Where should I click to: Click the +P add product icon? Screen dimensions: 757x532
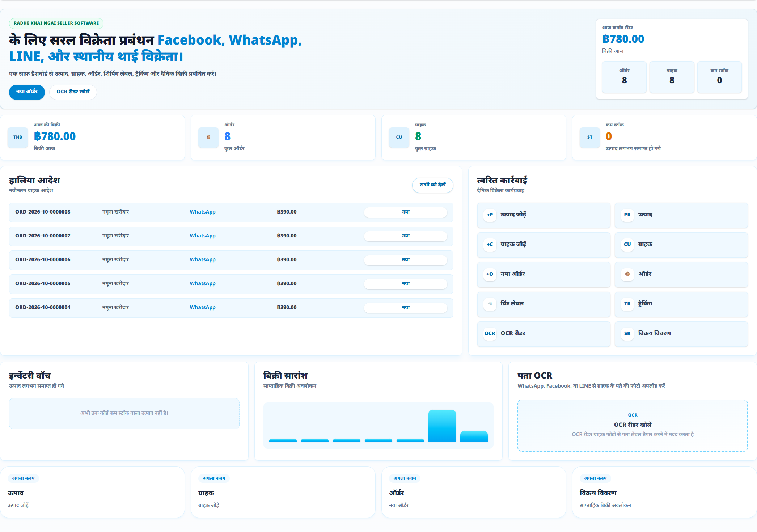coord(490,215)
